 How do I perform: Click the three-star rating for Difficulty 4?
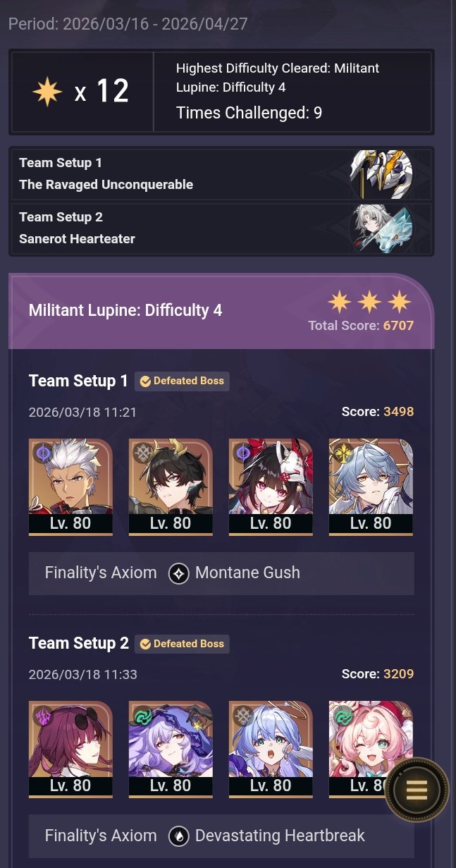point(370,302)
